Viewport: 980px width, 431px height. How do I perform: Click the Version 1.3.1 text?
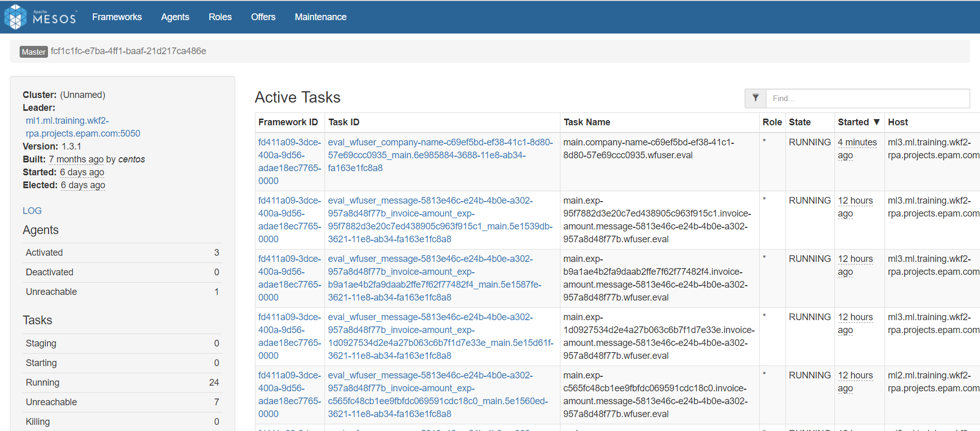[52, 146]
